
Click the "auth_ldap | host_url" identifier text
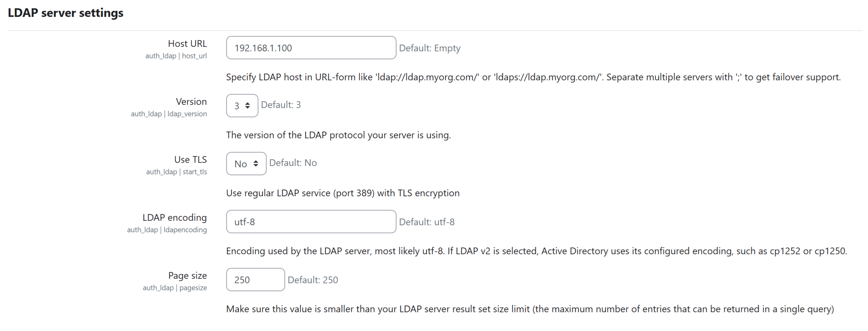176,56
